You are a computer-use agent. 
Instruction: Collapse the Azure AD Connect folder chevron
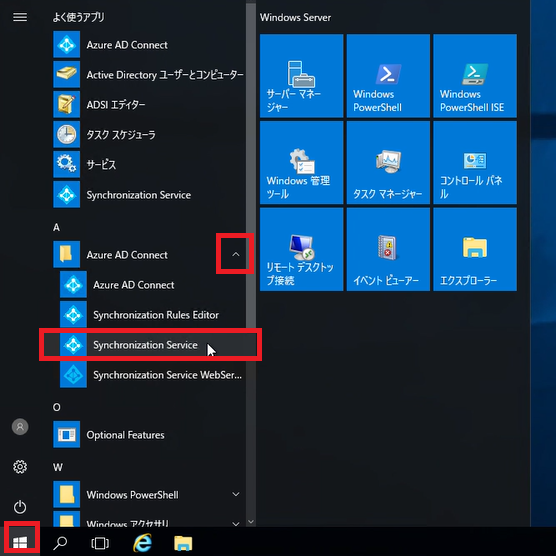pyautogui.click(x=235, y=254)
